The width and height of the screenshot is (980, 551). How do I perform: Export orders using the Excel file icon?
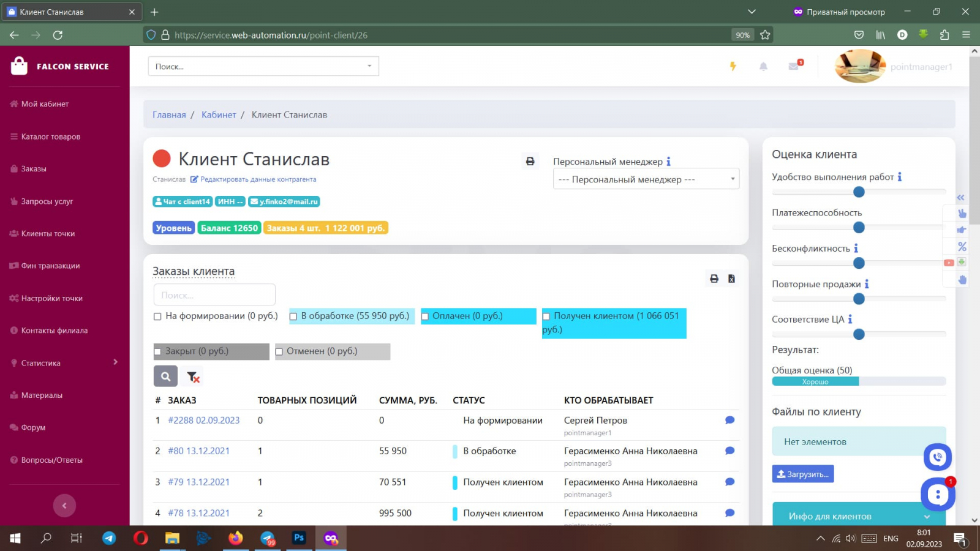(x=731, y=279)
